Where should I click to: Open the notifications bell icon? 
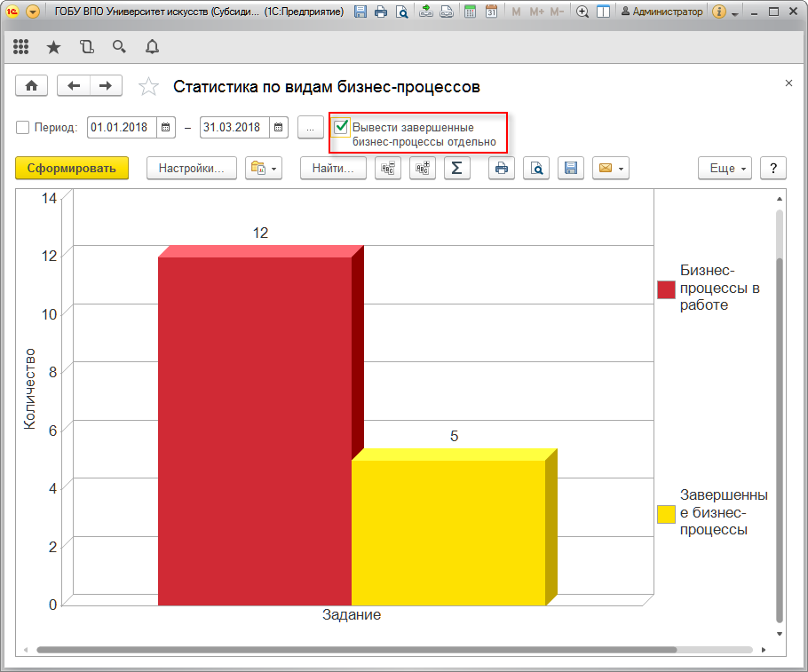[x=152, y=47]
